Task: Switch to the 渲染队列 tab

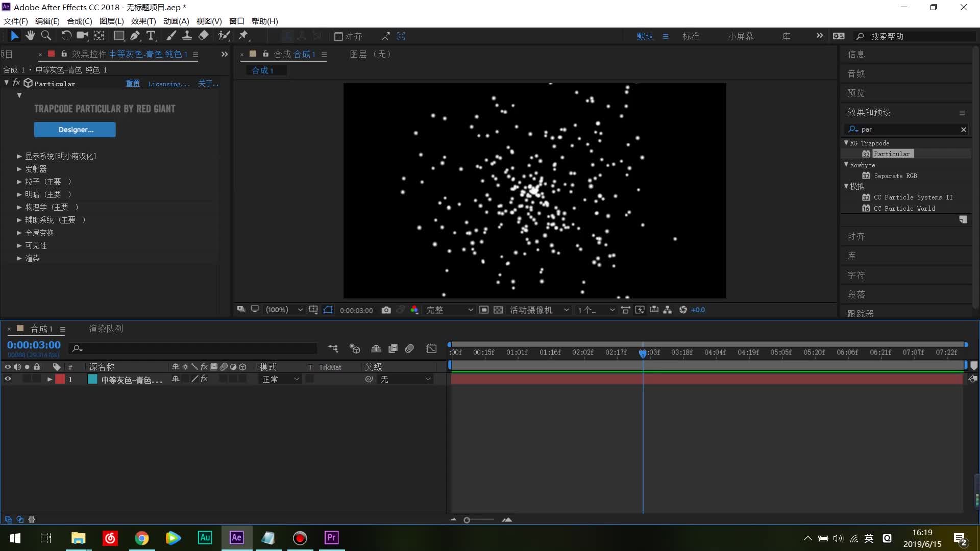Action: (x=106, y=329)
